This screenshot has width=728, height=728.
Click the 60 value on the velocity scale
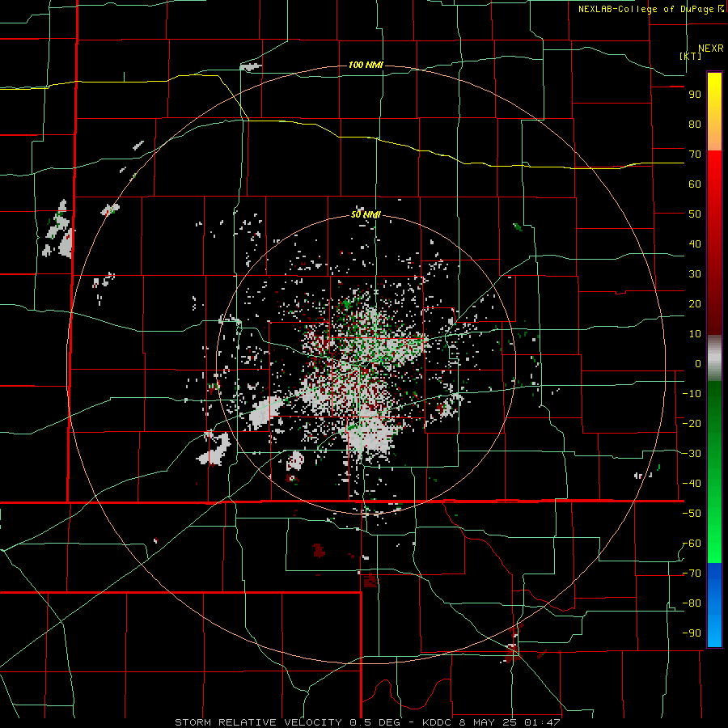(x=695, y=184)
